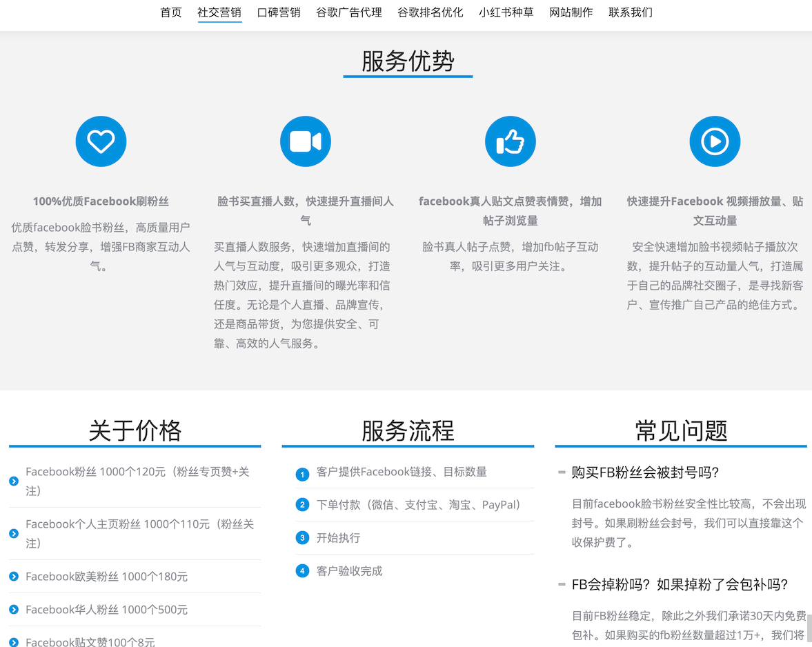Go to 谷歌排名优化 menu
Screen dimensions: 812x647
[x=430, y=12]
